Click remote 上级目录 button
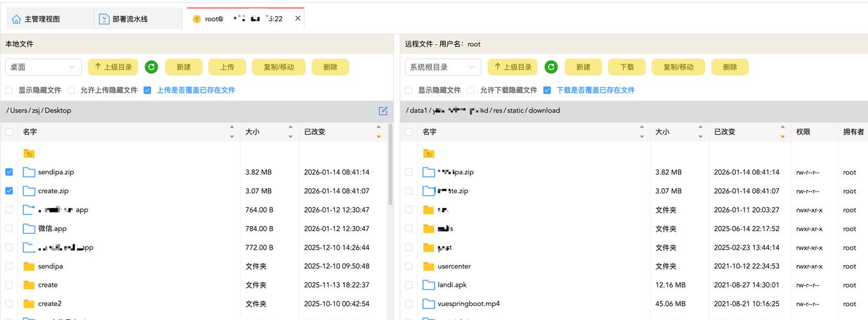The width and height of the screenshot is (868, 320). tap(512, 67)
